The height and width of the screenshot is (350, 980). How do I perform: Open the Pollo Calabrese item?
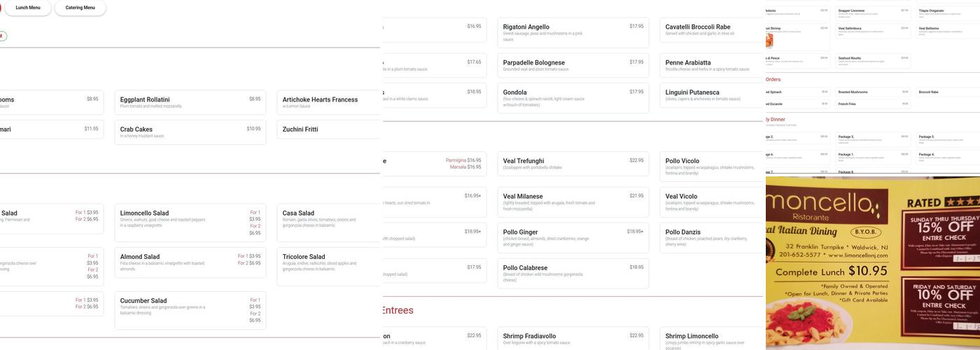573,273
